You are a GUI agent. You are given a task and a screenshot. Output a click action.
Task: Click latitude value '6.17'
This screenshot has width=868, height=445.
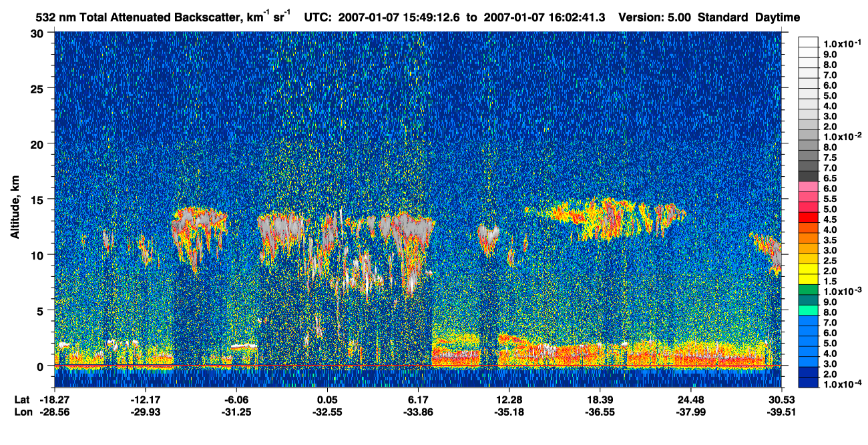click(417, 400)
